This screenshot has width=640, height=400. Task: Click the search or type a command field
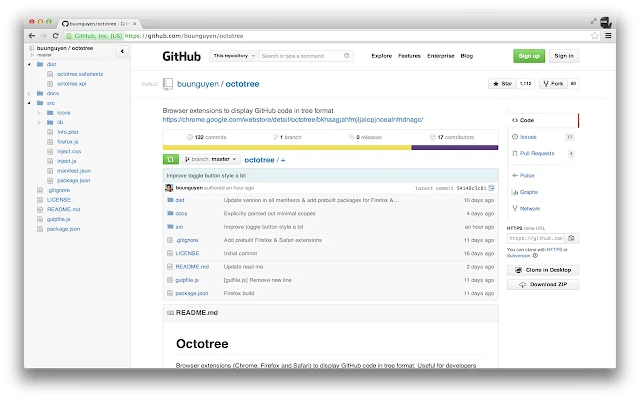click(x=306, y=56)
